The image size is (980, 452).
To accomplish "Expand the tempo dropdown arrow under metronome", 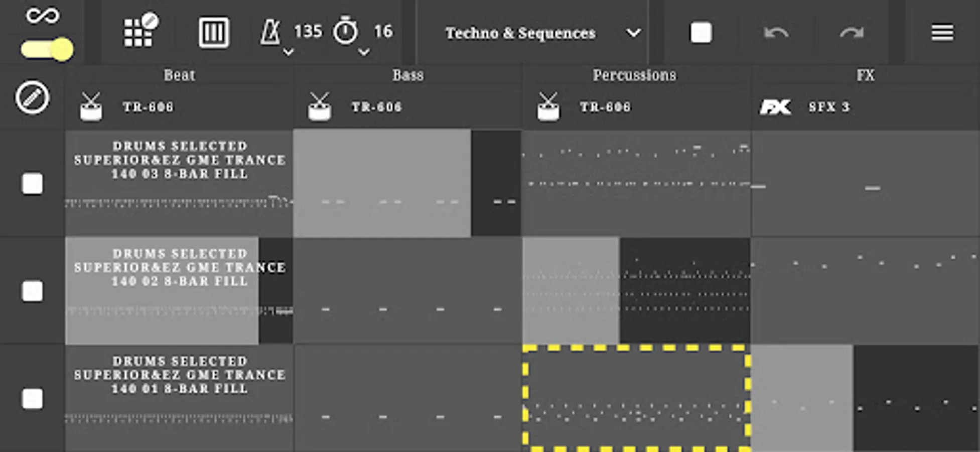I will click(288, 52).
